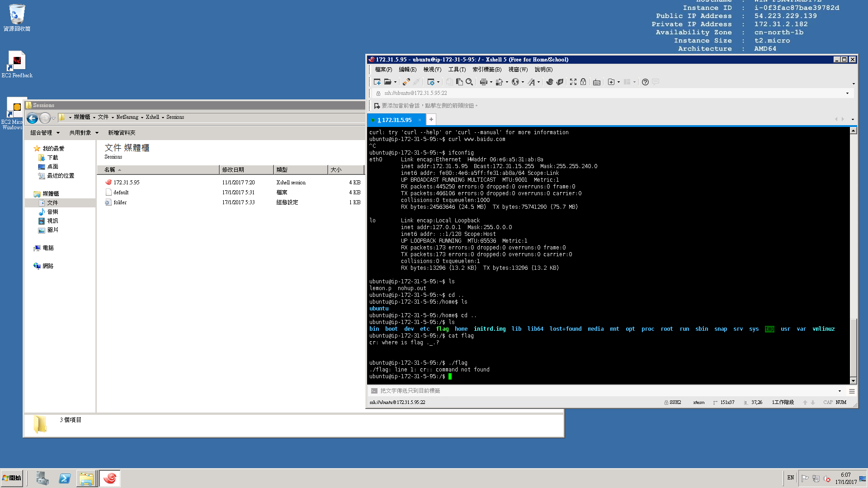Click the new tab group plus icon
The height and width of the screenshot is (488, 868).
point(611,82)
